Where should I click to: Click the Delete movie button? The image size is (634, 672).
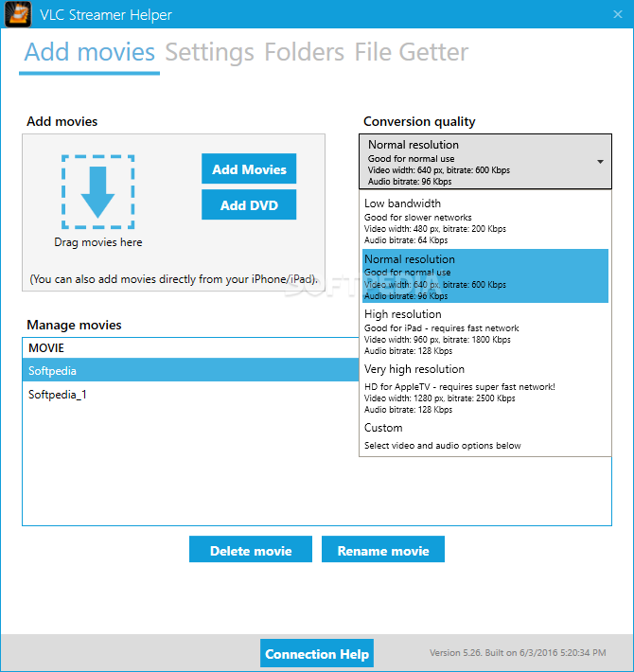251,549
